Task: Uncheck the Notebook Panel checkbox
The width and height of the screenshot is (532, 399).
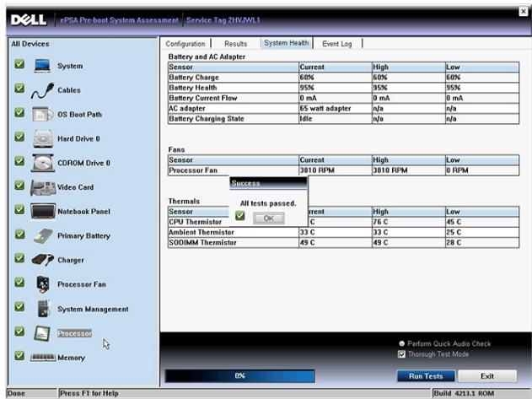Action: tap(19, 209)
